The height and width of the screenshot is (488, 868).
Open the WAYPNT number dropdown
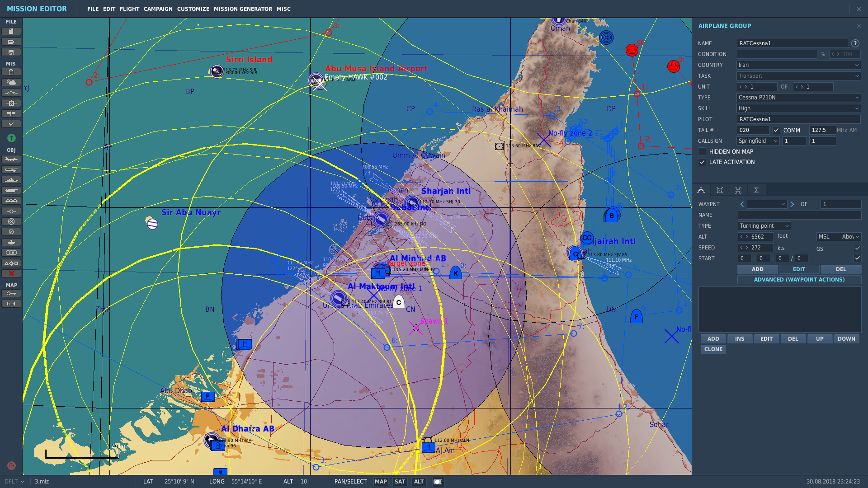[767, 204]
